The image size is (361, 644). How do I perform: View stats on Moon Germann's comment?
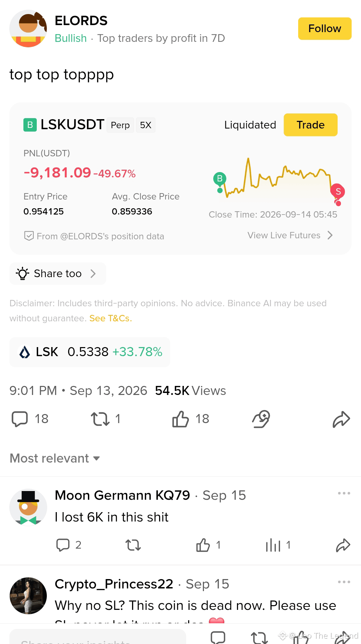pyautogui.click(x=273, y=545)
